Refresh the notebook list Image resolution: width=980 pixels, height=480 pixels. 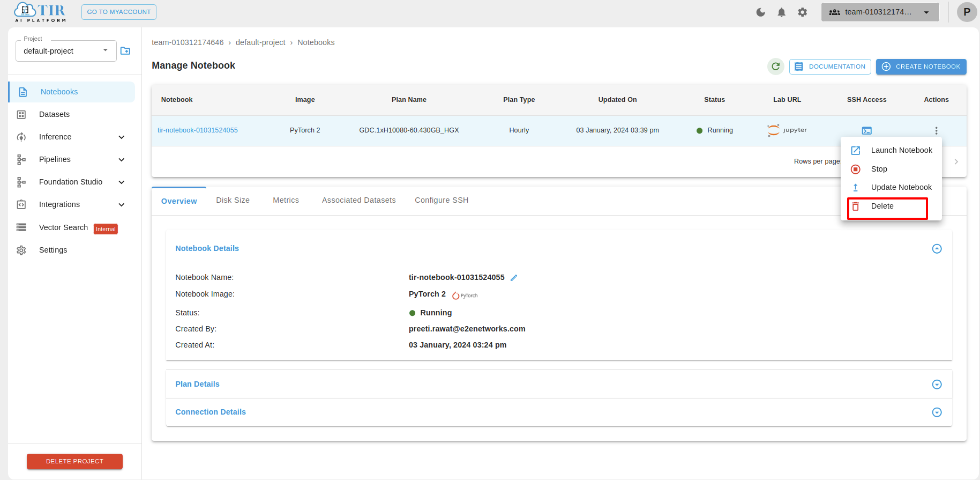pos(775,67)
